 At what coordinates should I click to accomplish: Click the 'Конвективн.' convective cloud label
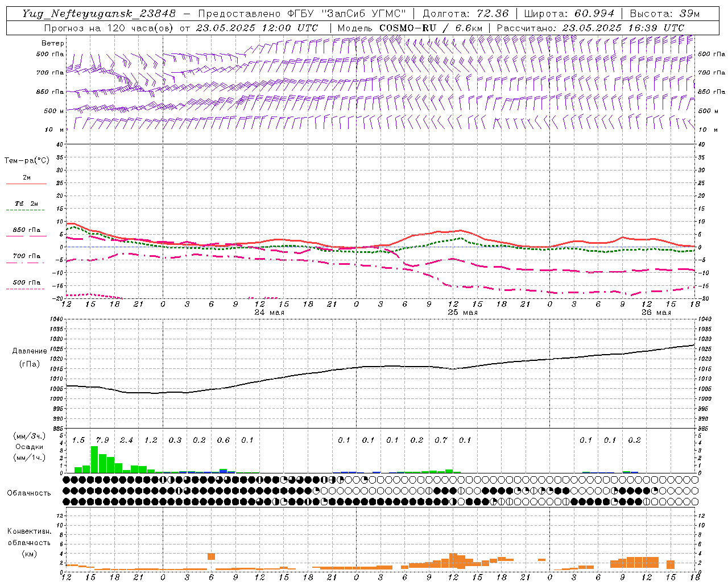point(30,531)
